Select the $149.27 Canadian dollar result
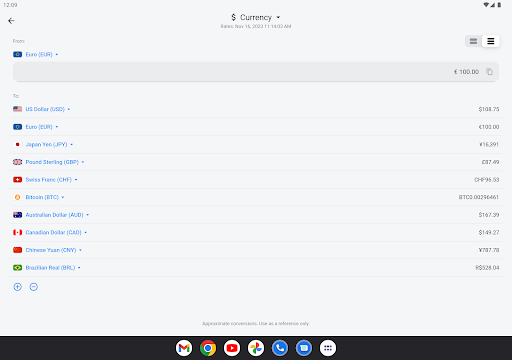This screenshot has height=360, width=512. tap(489, 232)
